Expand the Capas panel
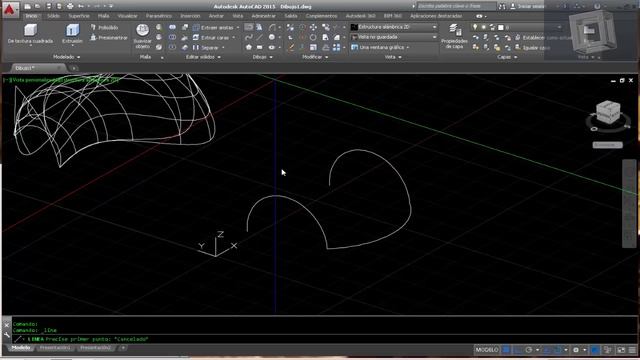Image resolution: width=640 pixels, height=360 pixels. pos(507,57)
